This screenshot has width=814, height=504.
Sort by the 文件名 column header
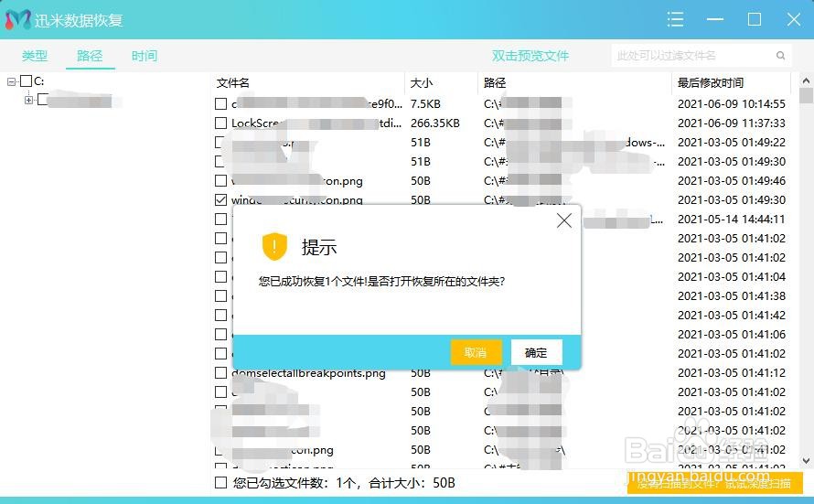(232, 83)
